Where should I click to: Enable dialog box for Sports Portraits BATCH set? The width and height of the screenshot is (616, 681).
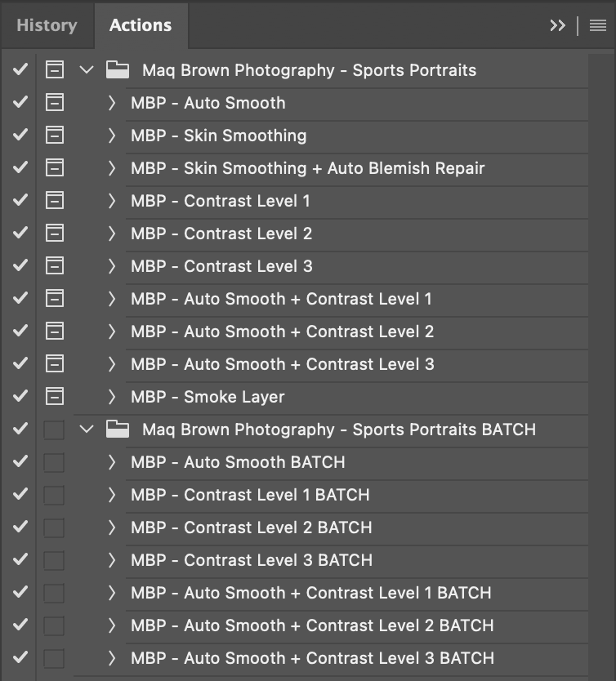point(54,430)
